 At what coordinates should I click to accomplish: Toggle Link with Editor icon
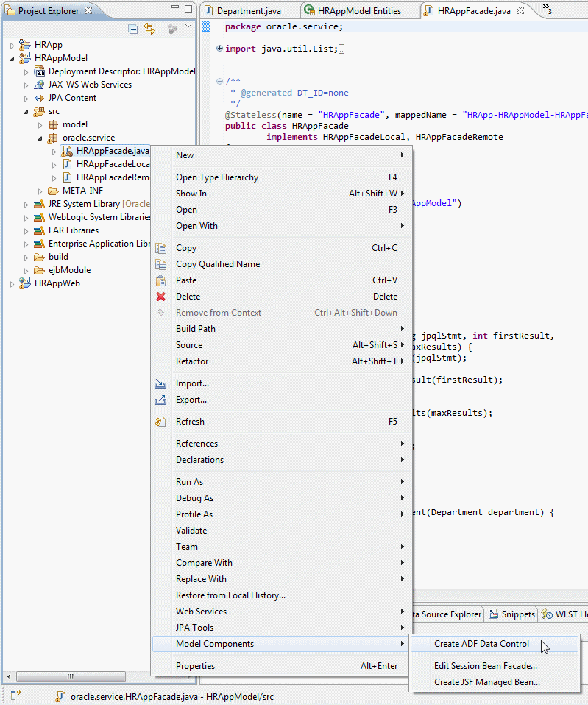tap(149, 29)
